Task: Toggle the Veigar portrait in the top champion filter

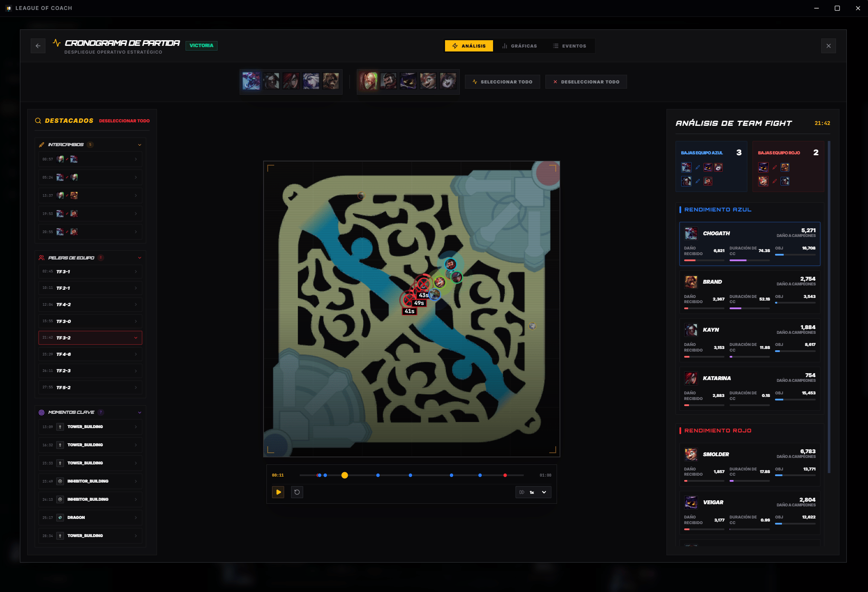Action: [408, 81]
